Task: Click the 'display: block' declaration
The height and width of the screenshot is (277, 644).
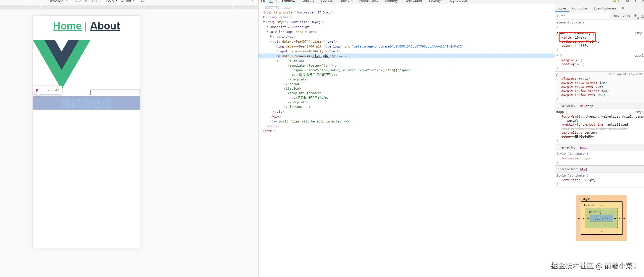Action: coord(576,79)
